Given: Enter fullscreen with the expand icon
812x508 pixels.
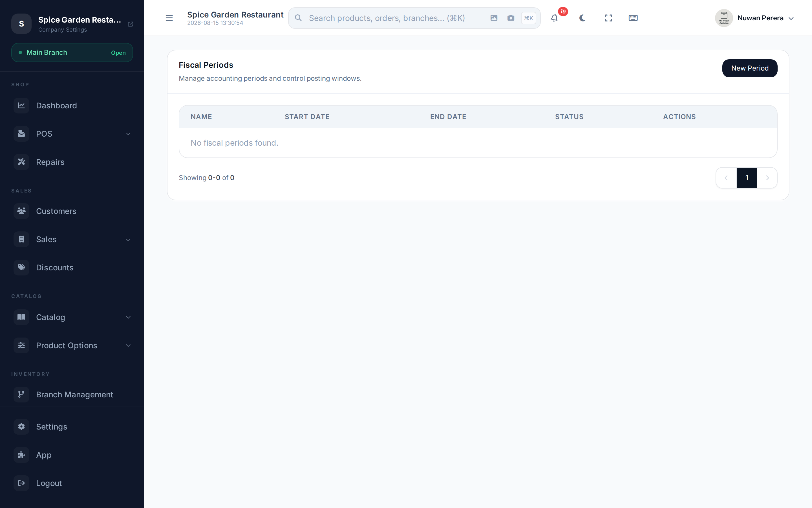Looking at the screenshot, I should tap(608, 18).
